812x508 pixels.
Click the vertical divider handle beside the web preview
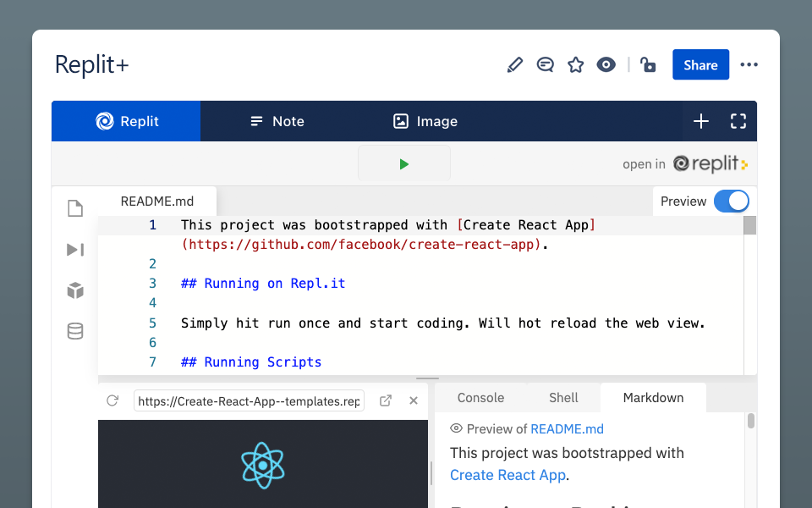pyautogui.click(x=431, y=472)
